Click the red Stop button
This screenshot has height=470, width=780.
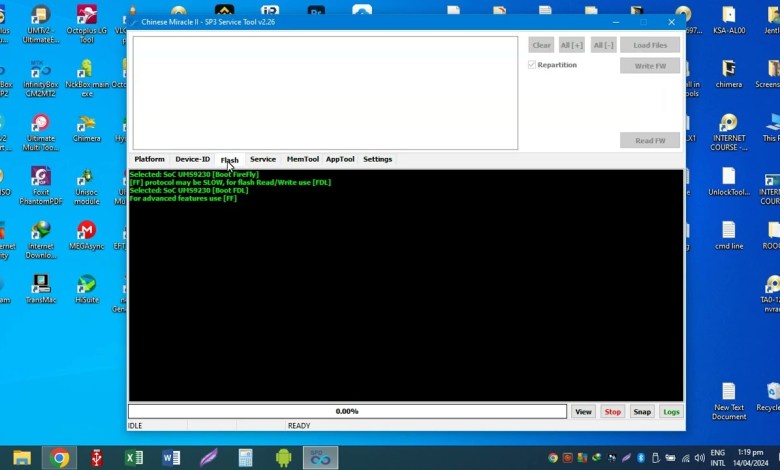point(612,411)
